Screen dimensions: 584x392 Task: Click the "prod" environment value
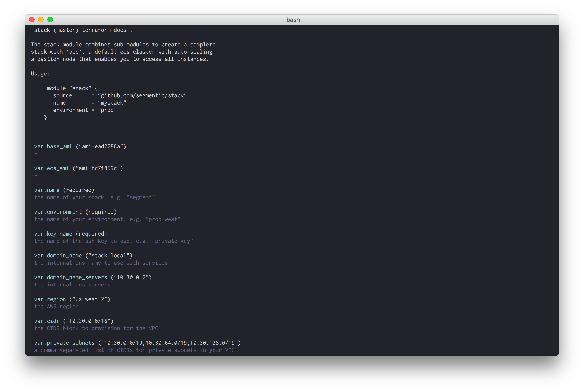pyautogui.click(x=107, y=110)
